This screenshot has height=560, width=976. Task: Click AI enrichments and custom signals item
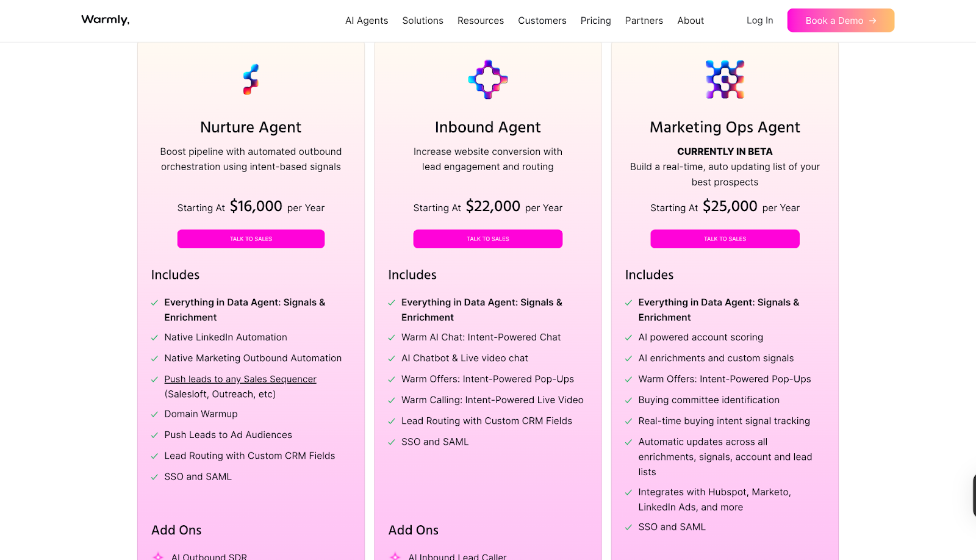point(716,359)
